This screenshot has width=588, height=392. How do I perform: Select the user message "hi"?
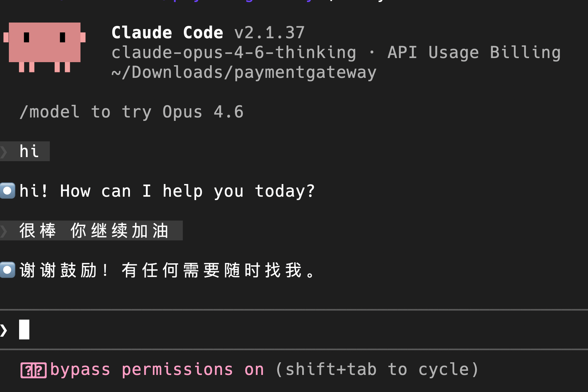pyautogui.click(x=29, y=151)
